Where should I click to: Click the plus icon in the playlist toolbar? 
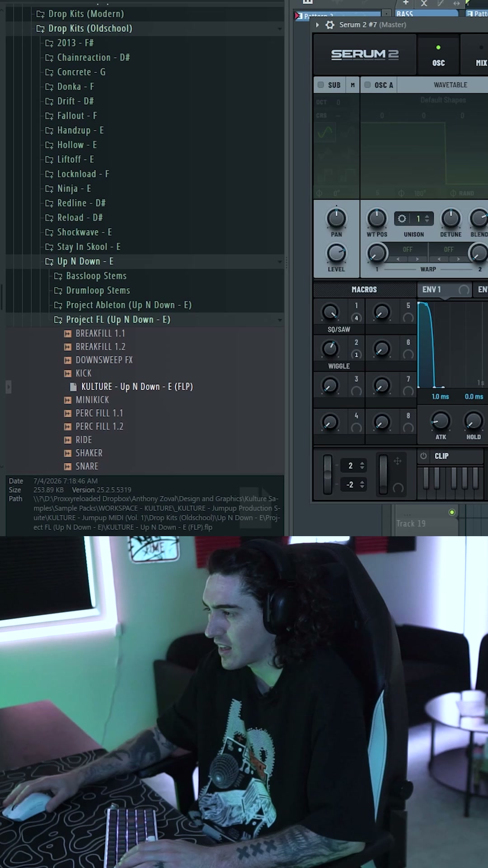pos(406,3)
